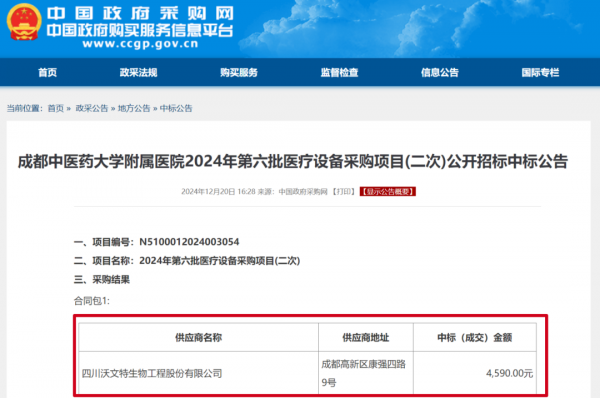Click the 打印 print link
The height and width of the screenshot is (398, 600).
coord(343,191)
